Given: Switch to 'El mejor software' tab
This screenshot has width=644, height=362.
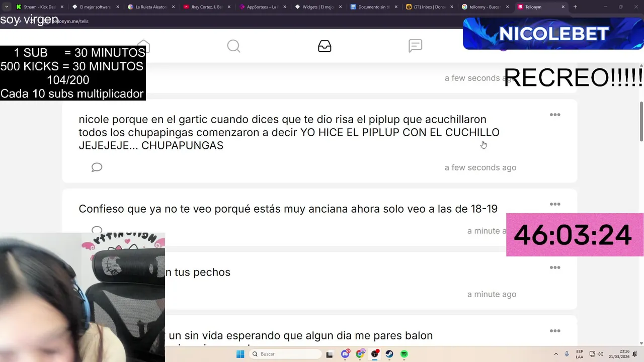Looking at the screenshot, I should (96, 7).
